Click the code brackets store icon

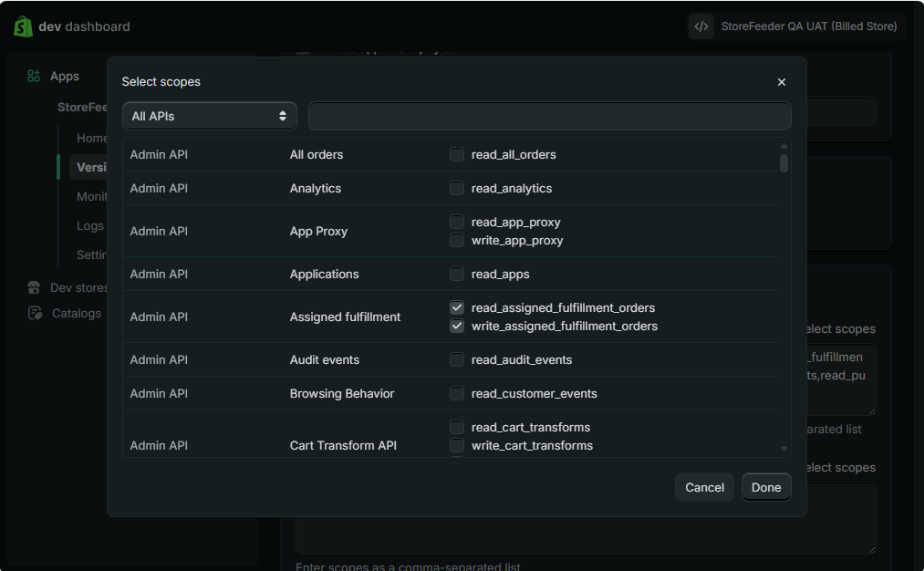pyautogui.click(x=701, y=26)
